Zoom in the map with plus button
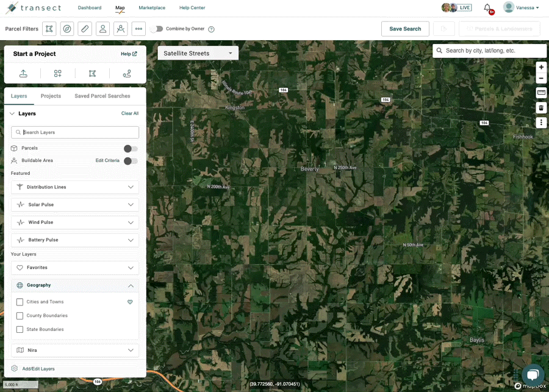 (541, 67)
